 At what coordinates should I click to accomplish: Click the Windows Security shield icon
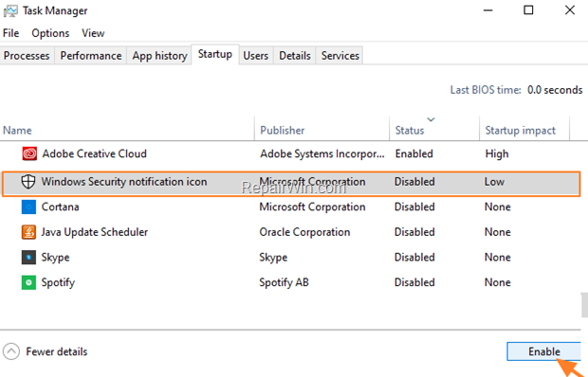coord(28,182)
